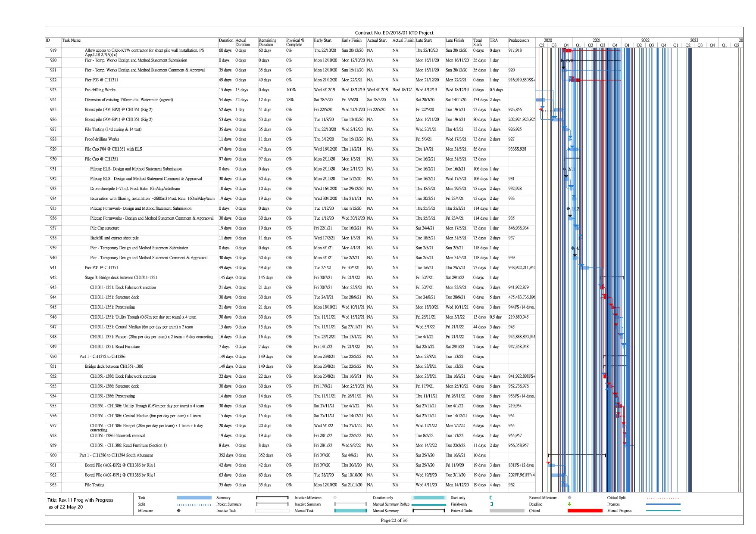Select the 1/12 milestone marker in Gantt chart

click(x=569, y=209)
